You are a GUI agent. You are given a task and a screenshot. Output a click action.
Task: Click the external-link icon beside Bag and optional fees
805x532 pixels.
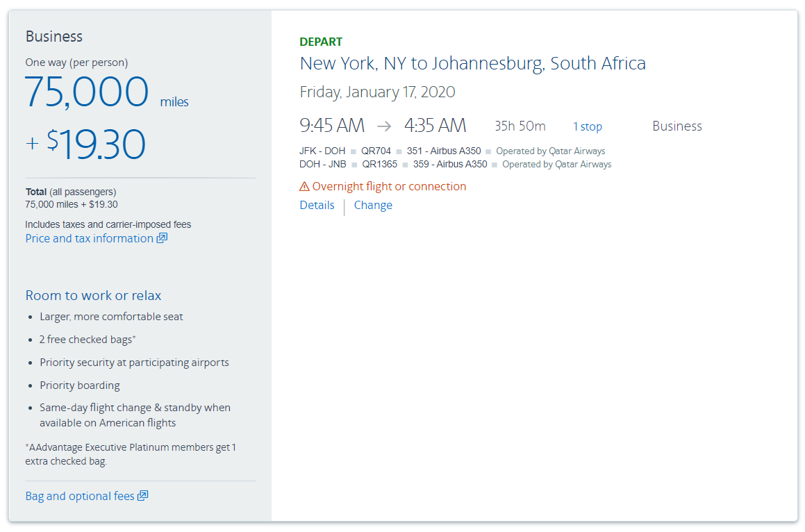click(143, 496)
